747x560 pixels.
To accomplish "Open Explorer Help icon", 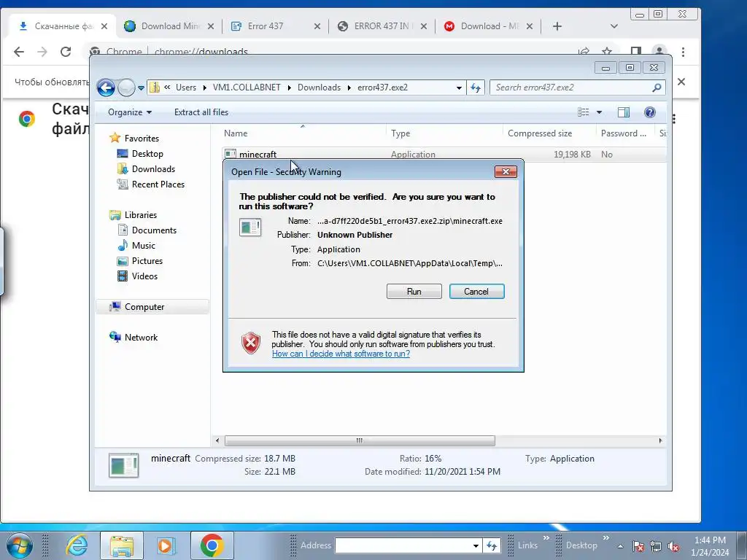I will tap(650, 112).
